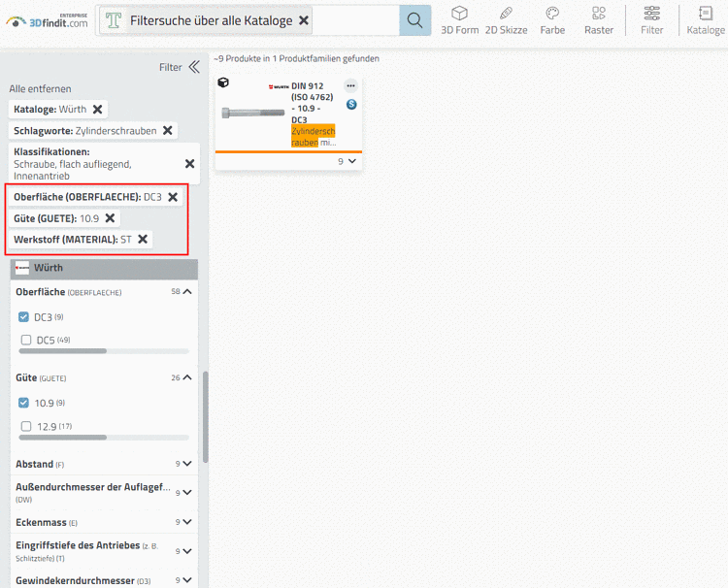Remove the Kataloge: Würth filter
This screenshot has width=728, height=588.
pyautogui.click(x=97, y=109)
